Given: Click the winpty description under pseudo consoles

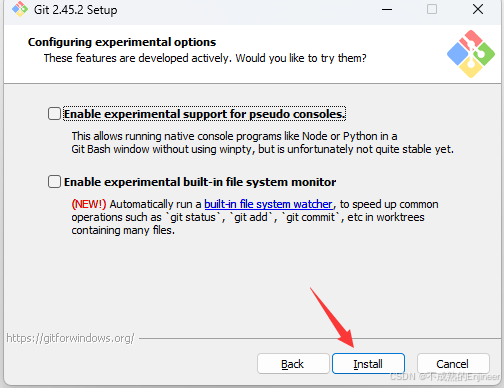Looking at the screenshot, I should [x=263, y=143].
